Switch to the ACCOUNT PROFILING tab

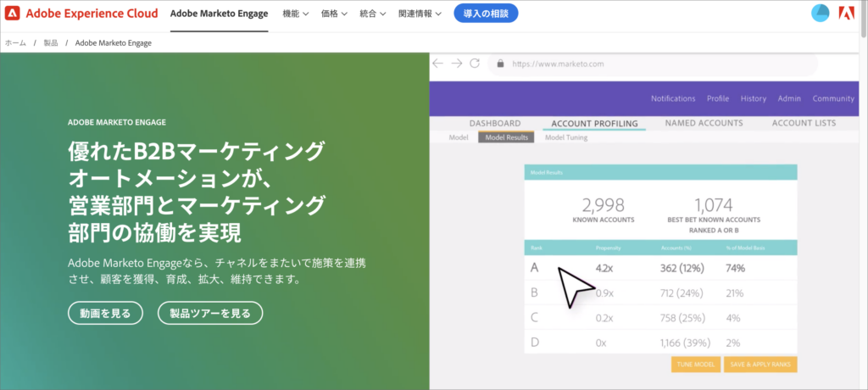pos(594,123)
